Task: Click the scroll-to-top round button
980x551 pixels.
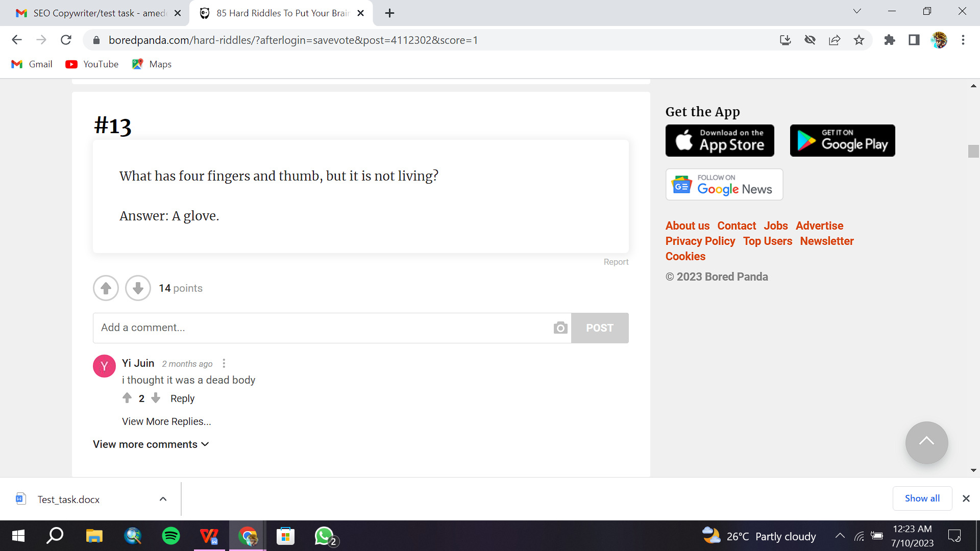Action: tap(926, 442)
